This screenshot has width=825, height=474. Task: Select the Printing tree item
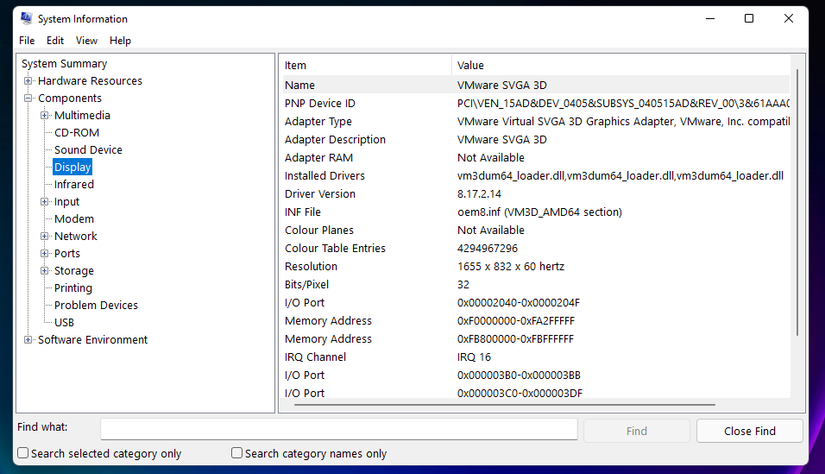73,288
